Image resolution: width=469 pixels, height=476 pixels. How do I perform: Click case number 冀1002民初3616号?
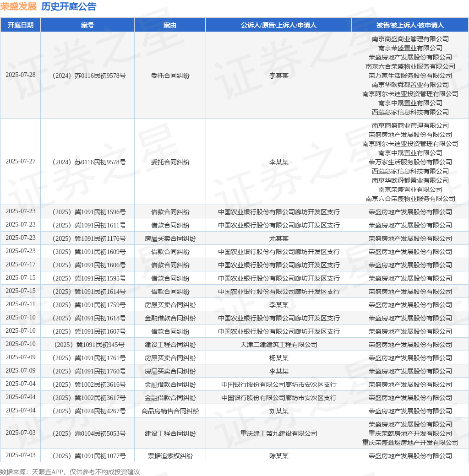coord(89,384)
